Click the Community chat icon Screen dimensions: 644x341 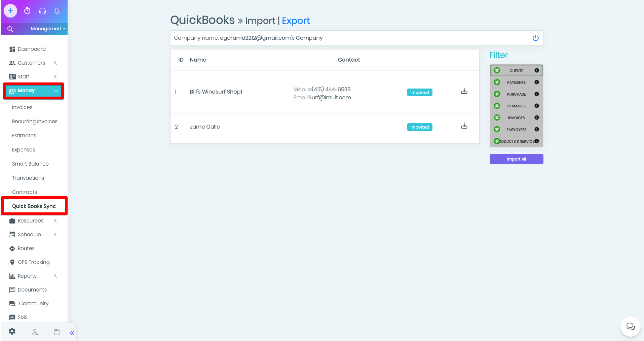[x=12, y=304]
